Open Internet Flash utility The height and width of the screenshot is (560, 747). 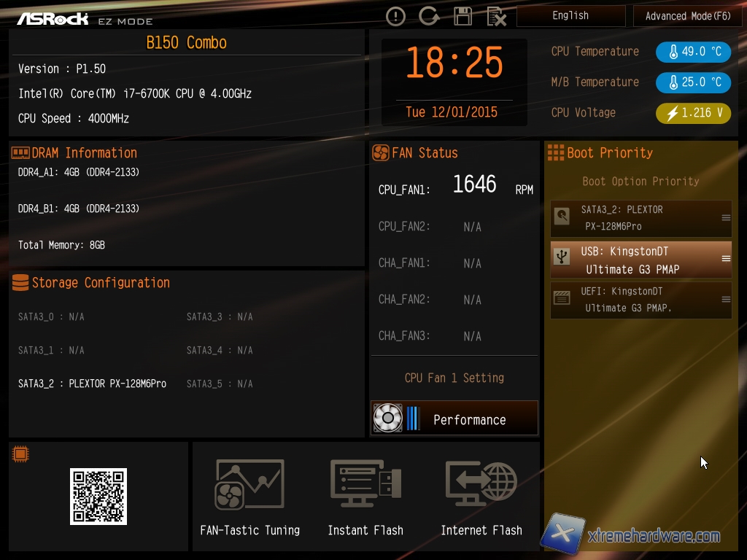coord(481,497)
